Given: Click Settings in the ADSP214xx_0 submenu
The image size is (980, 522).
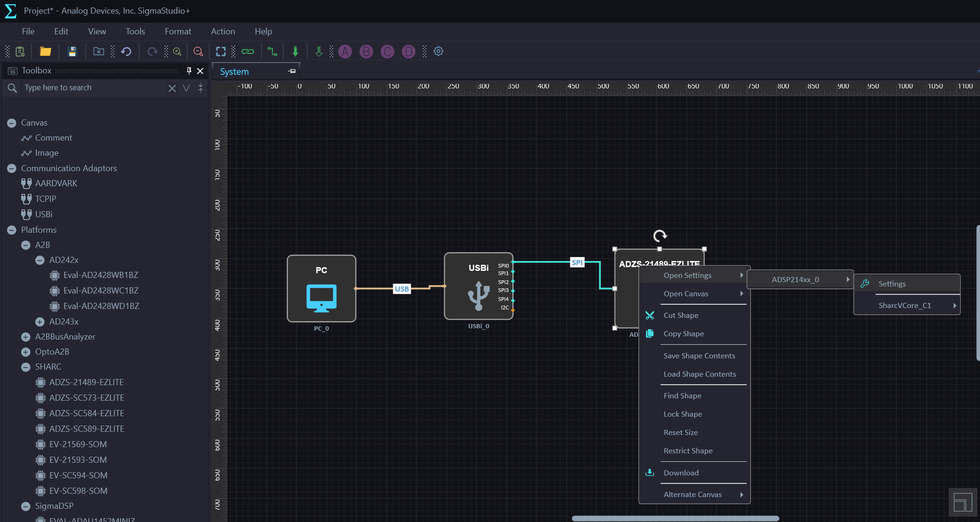Looking at the screenshot, I should pyautogui.click(x=907, y=284).
